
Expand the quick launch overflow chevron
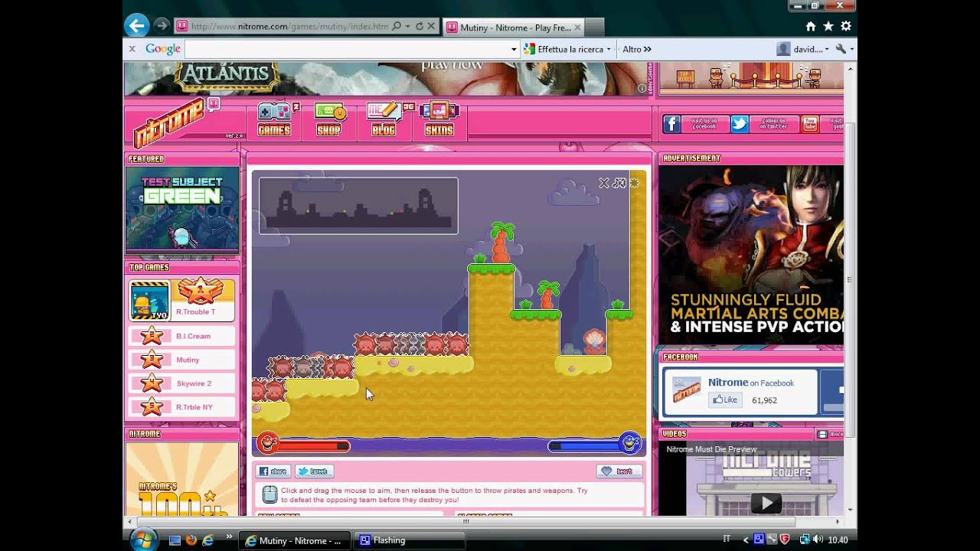(x=229, y=537)
